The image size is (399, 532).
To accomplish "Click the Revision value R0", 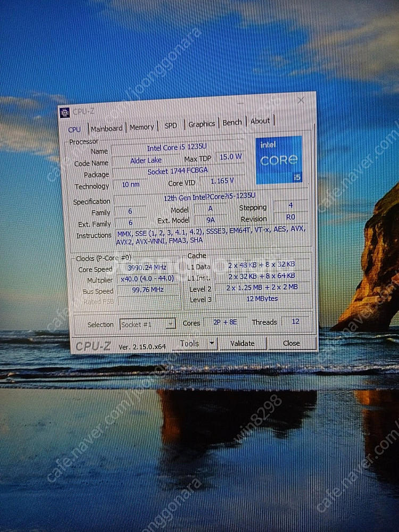I will pyautogui.click(x=291, y=217).
